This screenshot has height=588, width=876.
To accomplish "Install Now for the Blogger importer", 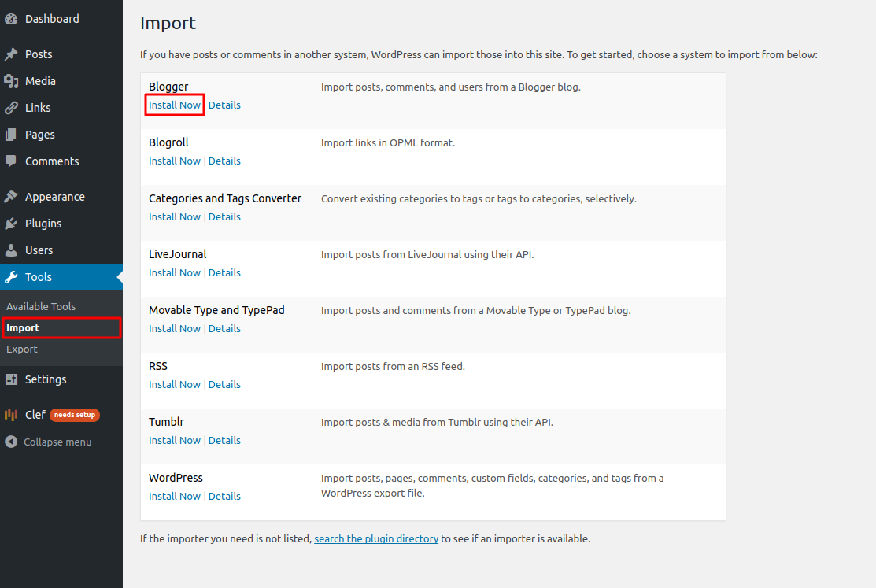I will [174, 105].
